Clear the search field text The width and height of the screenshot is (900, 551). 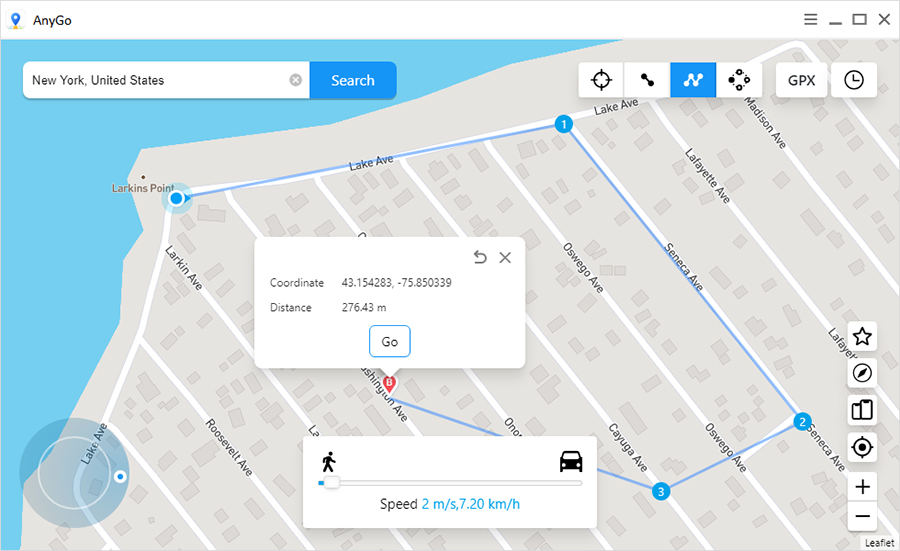point(296,80)
